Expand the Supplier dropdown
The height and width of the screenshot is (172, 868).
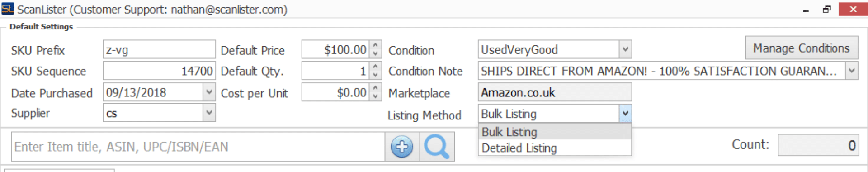[x=209, y=113]
